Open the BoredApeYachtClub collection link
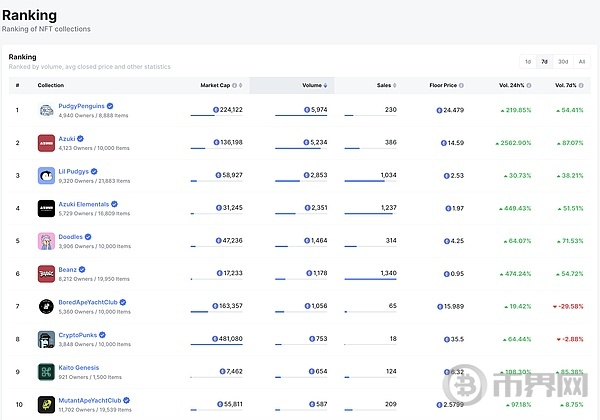This screenshot has height=420, width=600. pos(88,302)
